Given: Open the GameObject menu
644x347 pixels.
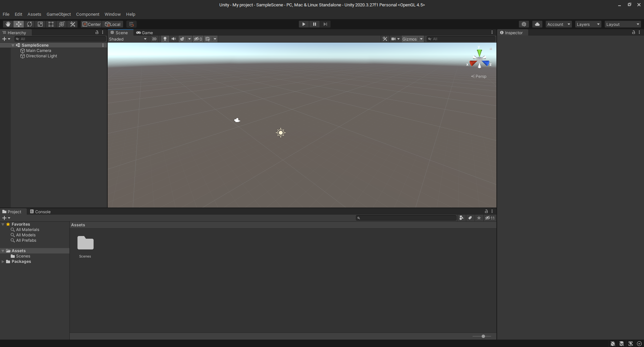Looking at the screenshot, I should click(59, 14).
